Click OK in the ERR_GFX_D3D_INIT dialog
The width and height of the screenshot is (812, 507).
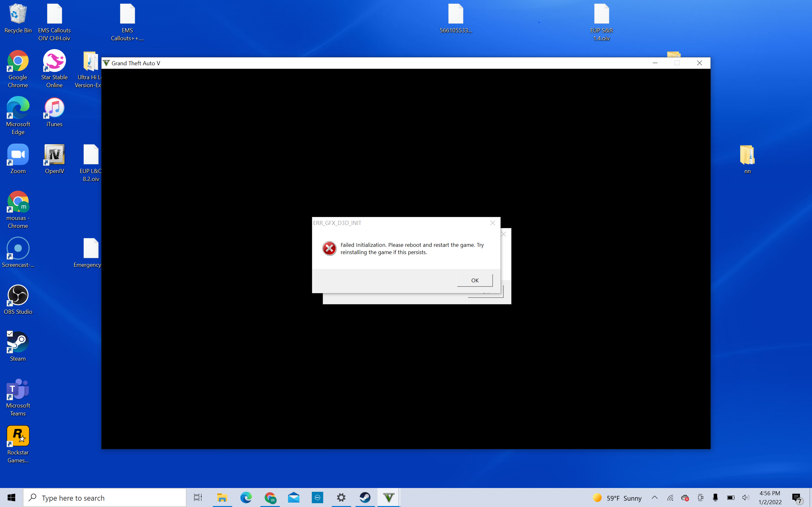click(475, 280)
